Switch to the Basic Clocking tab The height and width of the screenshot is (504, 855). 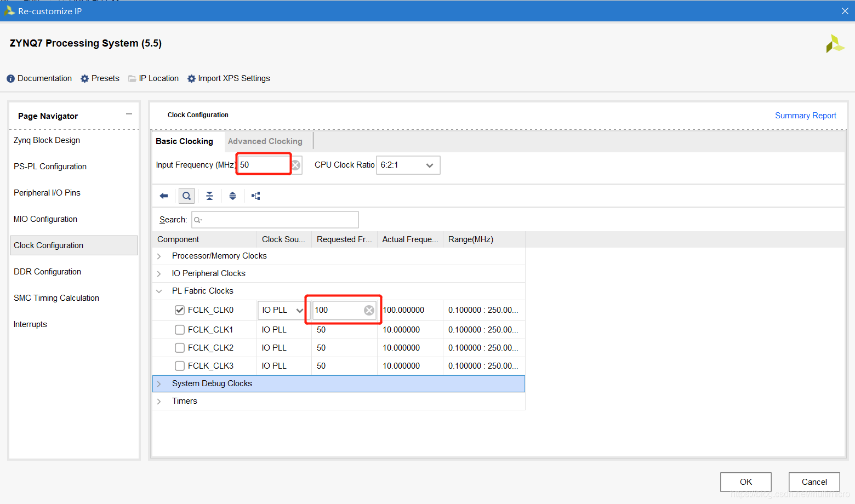point(184,141)
